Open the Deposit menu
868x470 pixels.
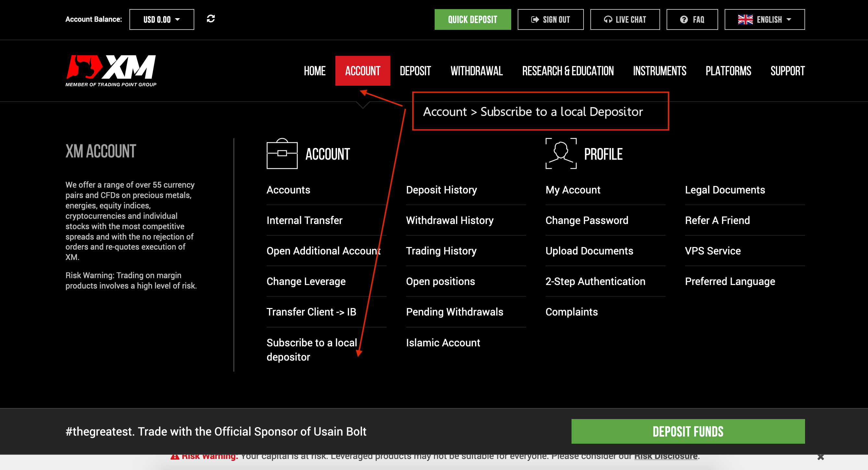click(x=416, y=71)
